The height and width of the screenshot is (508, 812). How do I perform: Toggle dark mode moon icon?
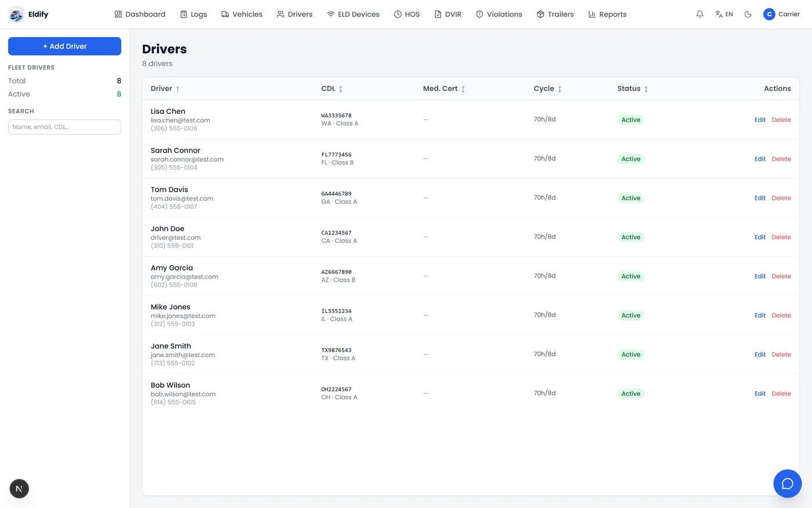(748, 15)
